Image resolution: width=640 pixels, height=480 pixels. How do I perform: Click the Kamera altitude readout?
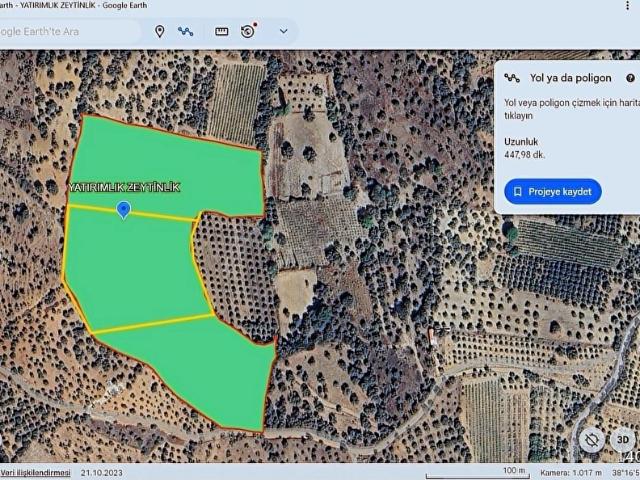[x=572, y=471]
